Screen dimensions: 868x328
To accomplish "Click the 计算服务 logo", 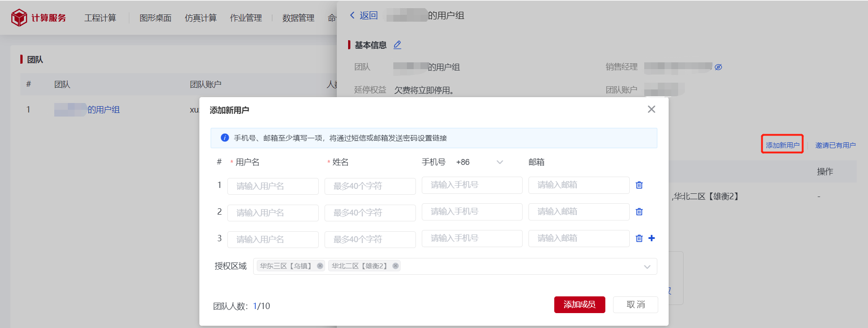I will 38,18.
